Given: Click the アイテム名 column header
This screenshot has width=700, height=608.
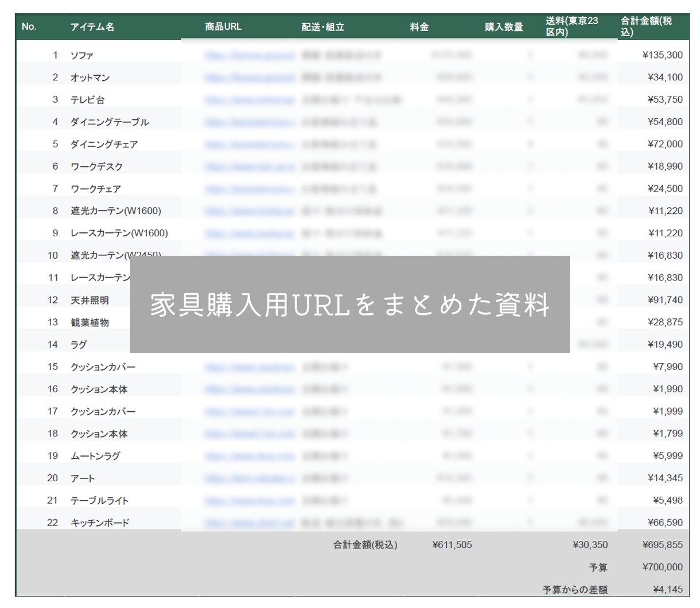Looking at the screenshot, I should click(x=92, y=26).
